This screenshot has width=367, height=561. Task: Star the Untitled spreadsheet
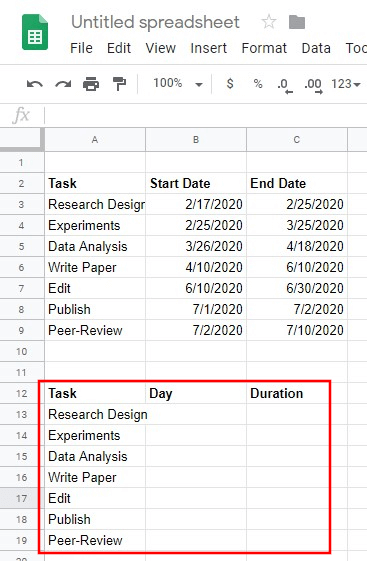pyautogui.click(x=269, y=22)
